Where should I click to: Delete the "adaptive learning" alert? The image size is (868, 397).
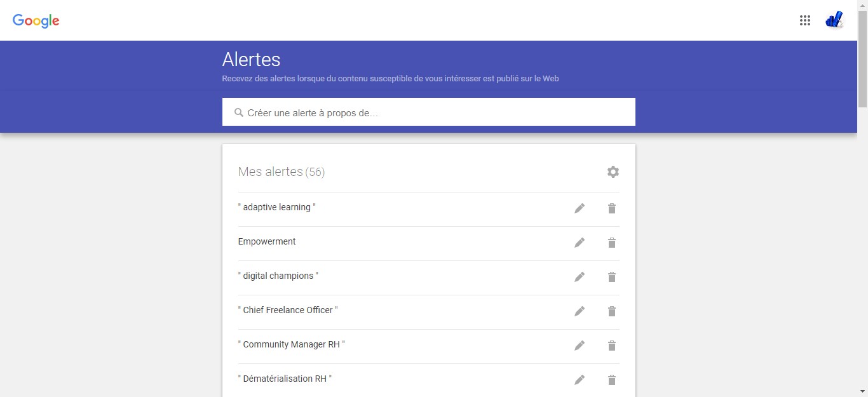pyautogui.click(x=612, y=208)
